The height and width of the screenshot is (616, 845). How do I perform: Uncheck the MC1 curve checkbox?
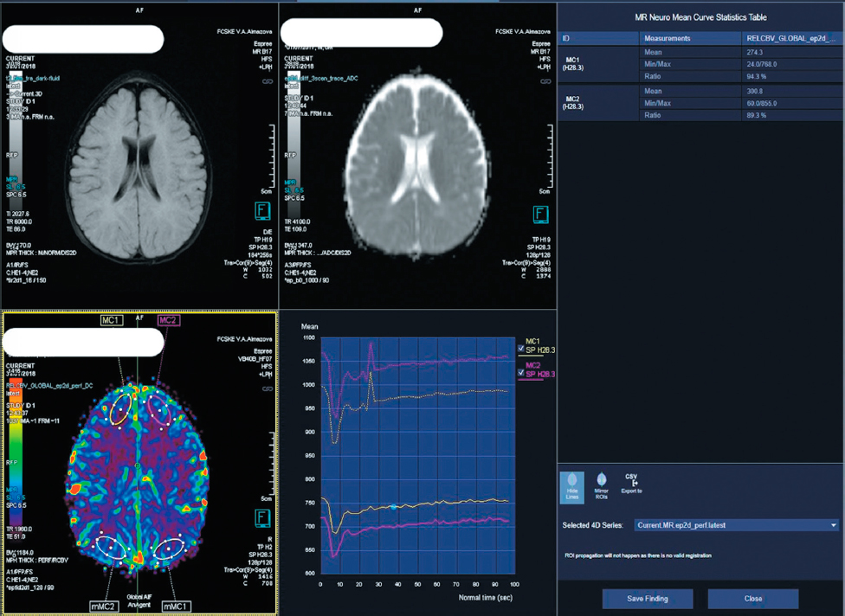(x=520, y=350)
